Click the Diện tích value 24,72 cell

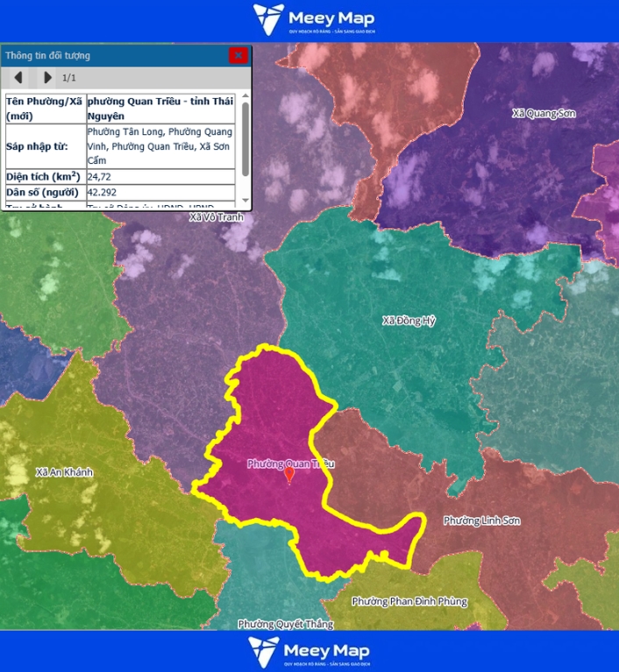click(x=160, y=176)
